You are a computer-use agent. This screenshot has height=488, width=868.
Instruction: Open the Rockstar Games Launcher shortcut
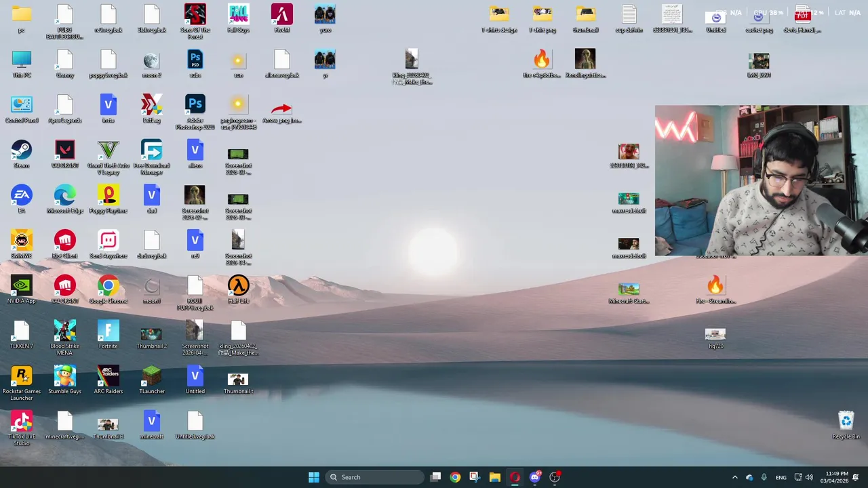pyautogui.click(x=22, y=383)
